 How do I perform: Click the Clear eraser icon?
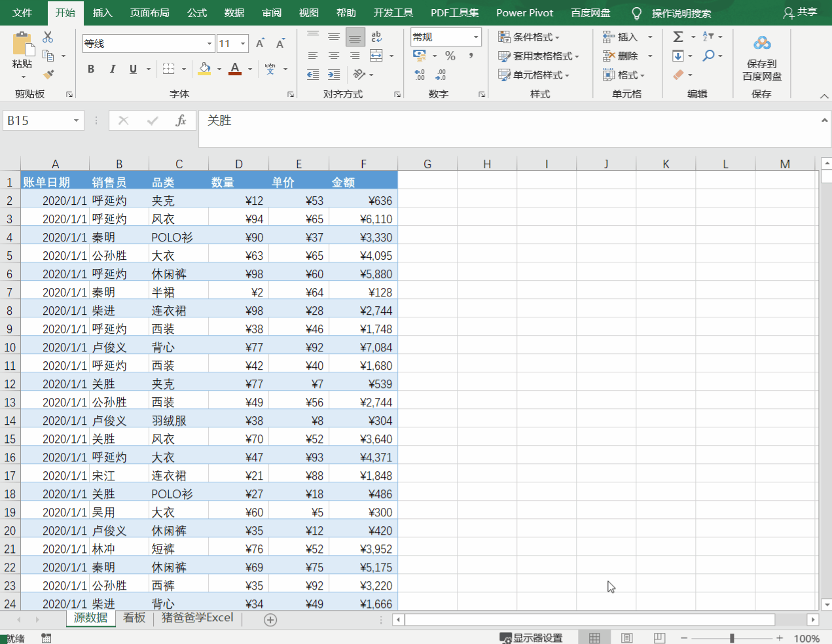click(679, 75)
